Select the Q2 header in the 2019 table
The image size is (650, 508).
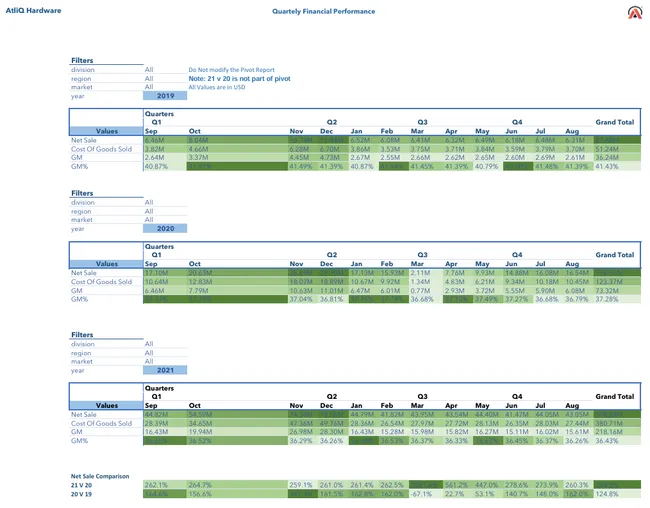[332, 122]
